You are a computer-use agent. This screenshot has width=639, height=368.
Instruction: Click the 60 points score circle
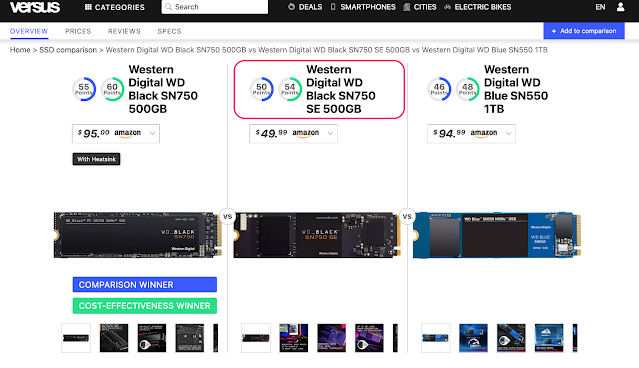[x=112, y=89]
